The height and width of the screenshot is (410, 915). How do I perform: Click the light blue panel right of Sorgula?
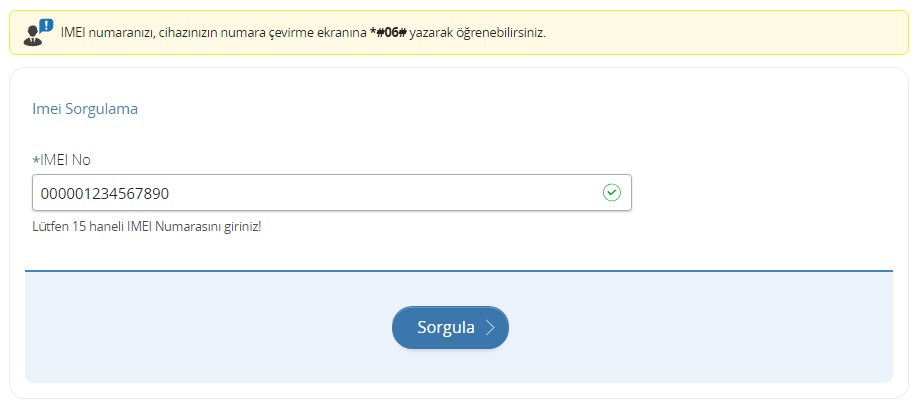700,327
